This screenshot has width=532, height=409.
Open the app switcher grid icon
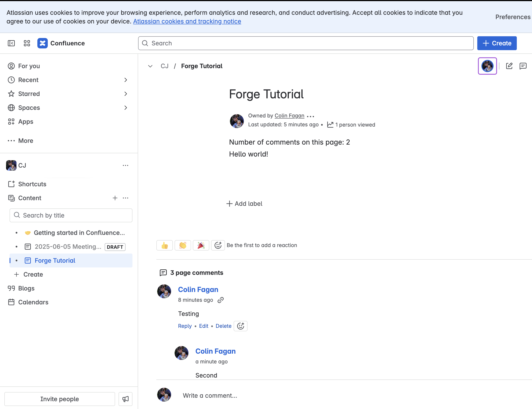coord(27,43)
